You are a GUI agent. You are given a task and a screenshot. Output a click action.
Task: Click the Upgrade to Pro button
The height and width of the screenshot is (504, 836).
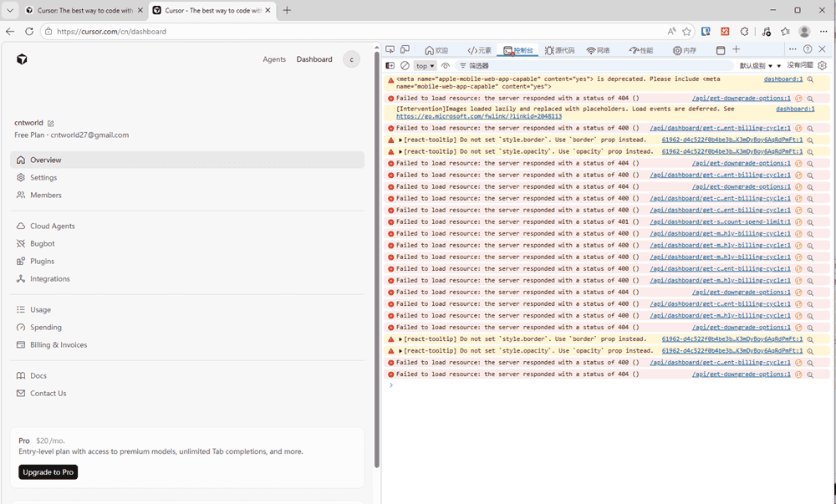coord(48,472)
